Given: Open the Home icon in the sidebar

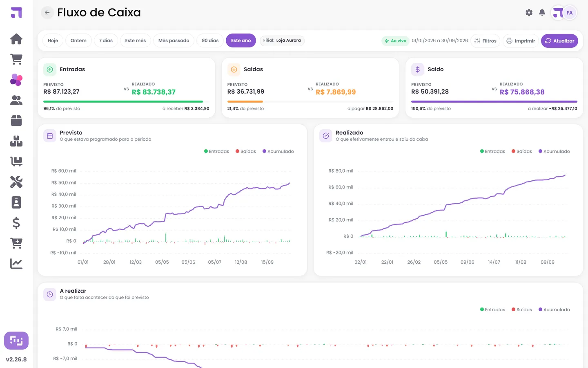Looking at the screenshot, I should pos(16,39).
